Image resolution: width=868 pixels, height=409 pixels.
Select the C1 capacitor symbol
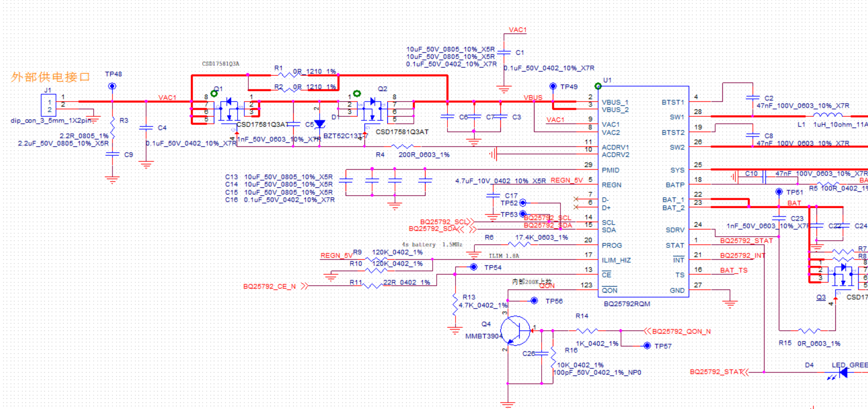[x=504, y=52]
